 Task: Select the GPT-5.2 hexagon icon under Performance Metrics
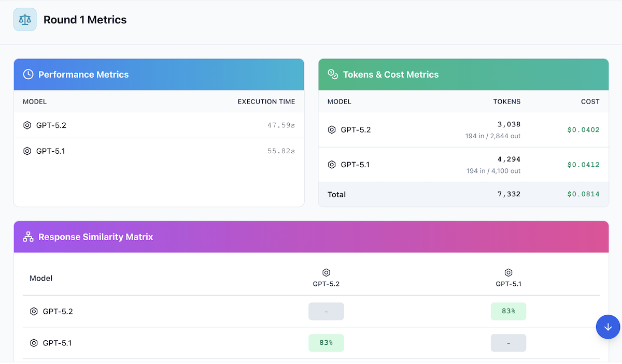[26, 125]
